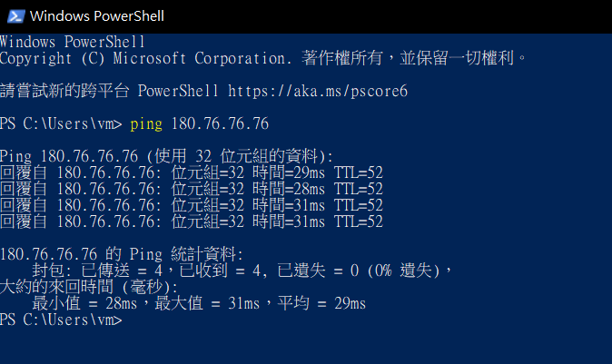This screenshot has width=612, height=364.
Task: Click the "已遺失 = 0 (0% 遺失)" statistic
Action: point(363,271)
